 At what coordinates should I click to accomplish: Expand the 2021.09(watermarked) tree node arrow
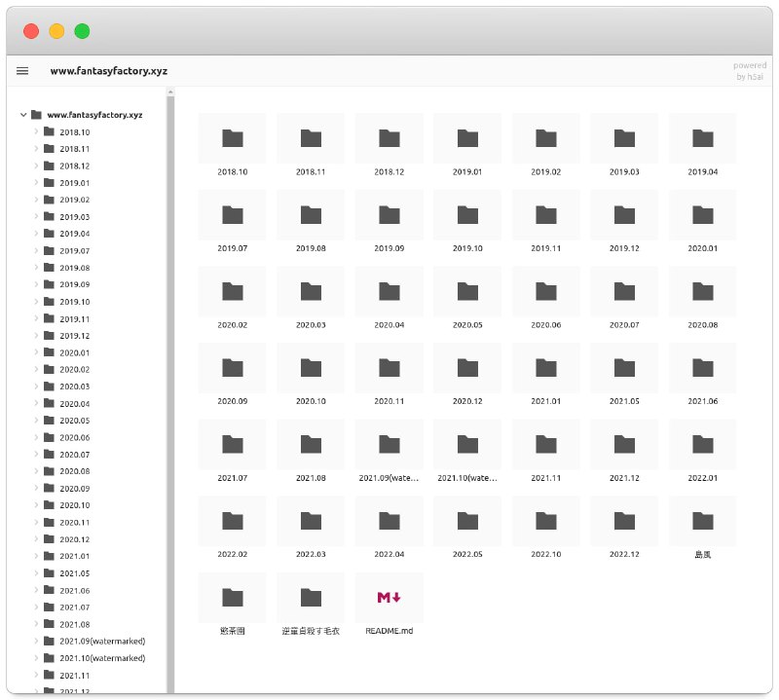coord(36,642)
